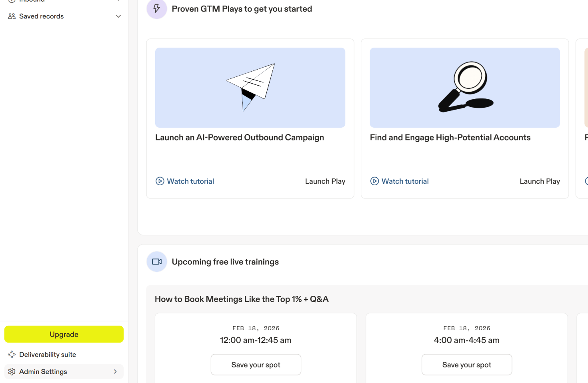
Task: Expand Admin Settings submenu arrow
Action: (115, 372)
